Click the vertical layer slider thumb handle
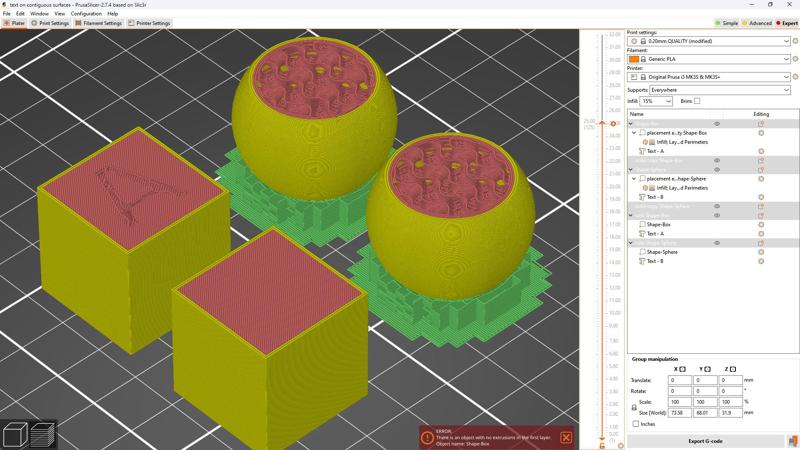The height and width of the screenshot is (450, 800). pyautogui.click(x=603, y=123)
